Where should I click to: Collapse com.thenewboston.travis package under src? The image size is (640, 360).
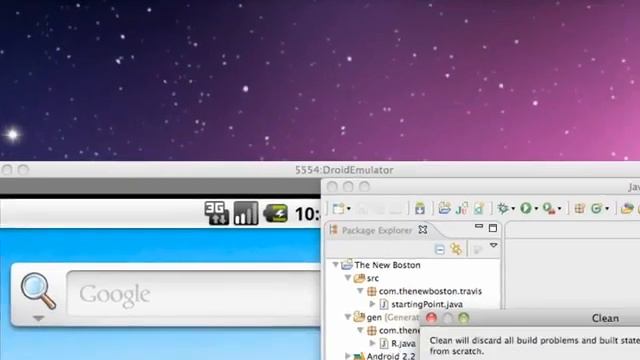[x=360, y=291]
